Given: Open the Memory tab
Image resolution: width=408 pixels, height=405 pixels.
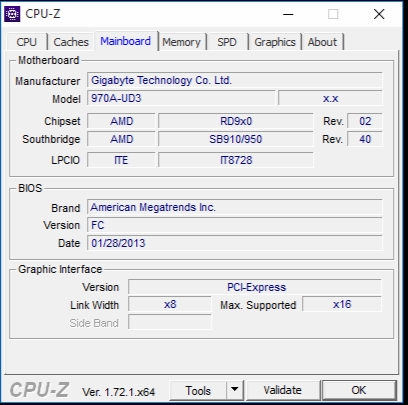Looking at the screenshot, I should click(x=182, y=42).
